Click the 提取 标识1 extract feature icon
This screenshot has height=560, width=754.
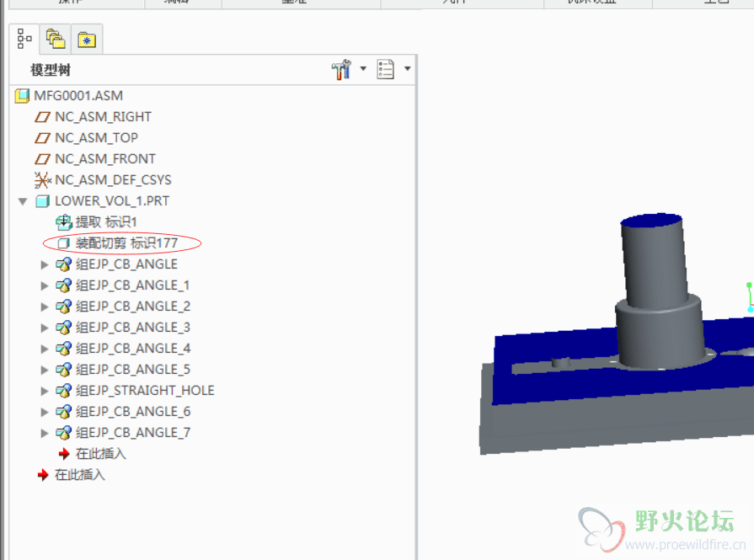(x=63, y=222)
